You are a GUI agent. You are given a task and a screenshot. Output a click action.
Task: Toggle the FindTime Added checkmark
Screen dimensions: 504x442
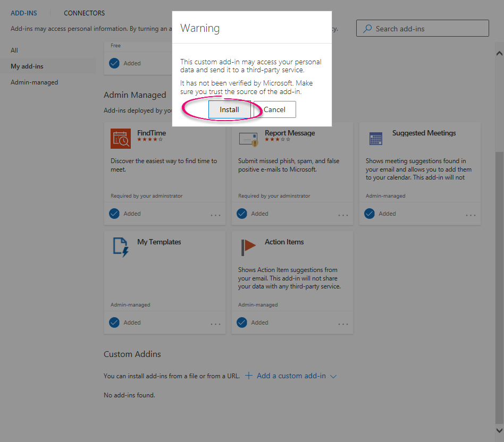coord(114,214)
